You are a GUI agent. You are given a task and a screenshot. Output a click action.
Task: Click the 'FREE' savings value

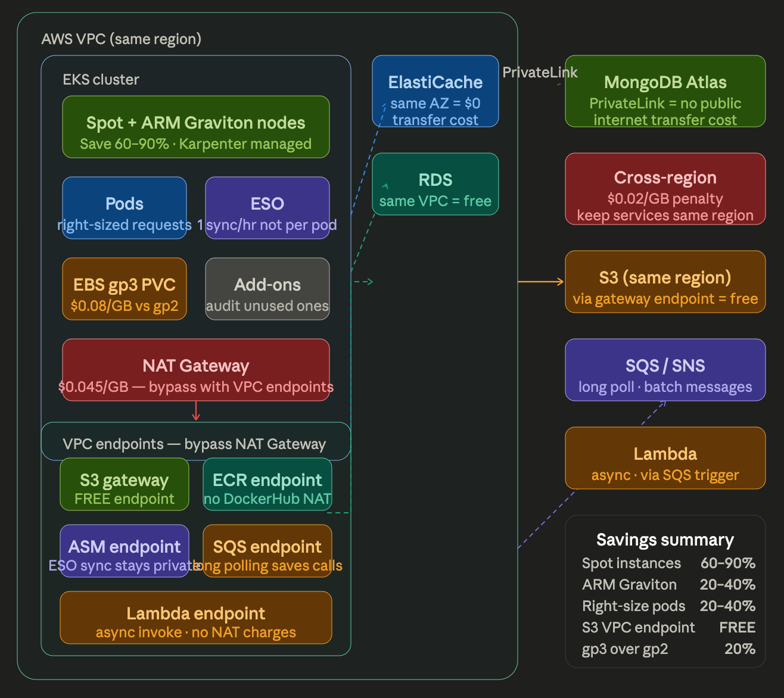pyautogui.click(x=738, y=628)
